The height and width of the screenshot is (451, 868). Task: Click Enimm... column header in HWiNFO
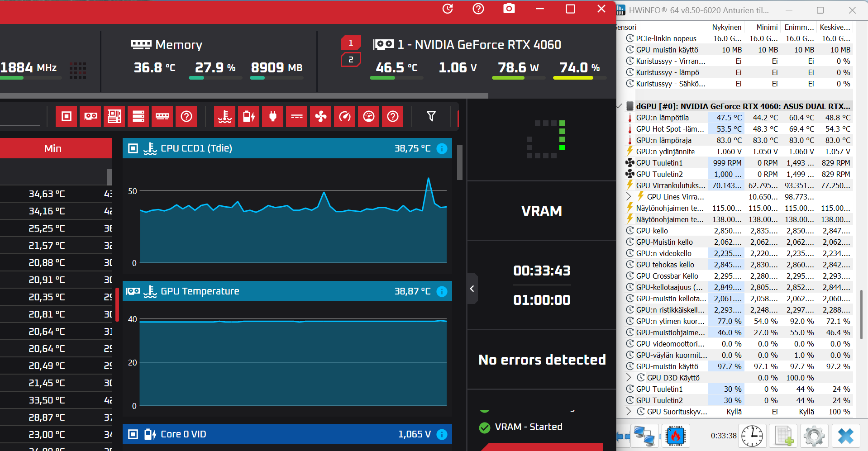[x=799, y=27]
